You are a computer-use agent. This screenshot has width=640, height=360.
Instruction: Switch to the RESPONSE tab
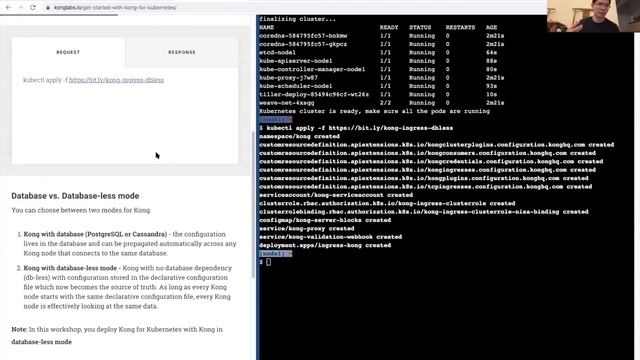[x=182, y=52]
